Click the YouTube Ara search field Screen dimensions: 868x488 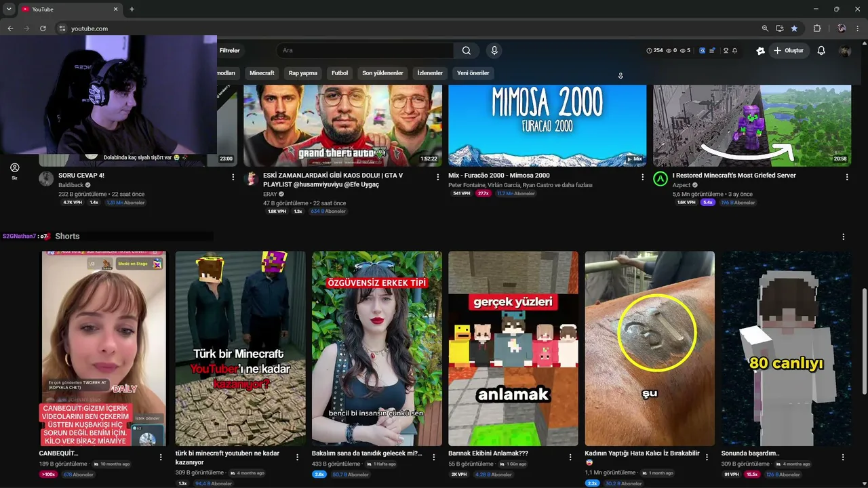[365, 50]
